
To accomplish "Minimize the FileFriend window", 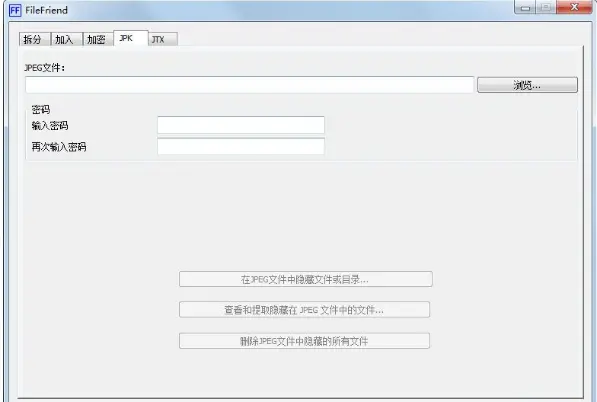I will tap(525, 7).
